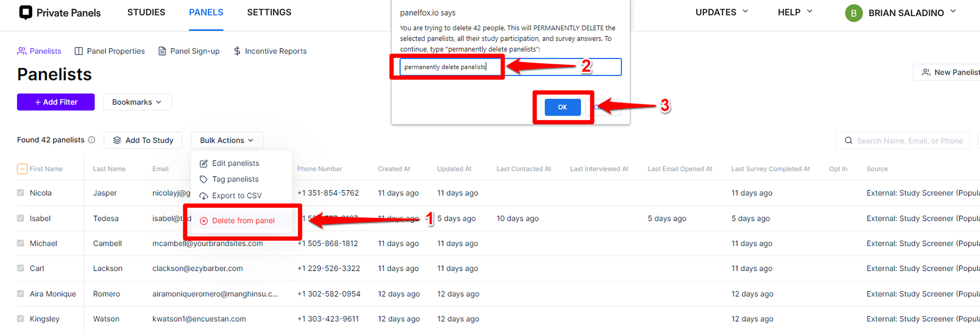
Task: Toggle the select-all checkbox near First Name
Action: (22, 169)
